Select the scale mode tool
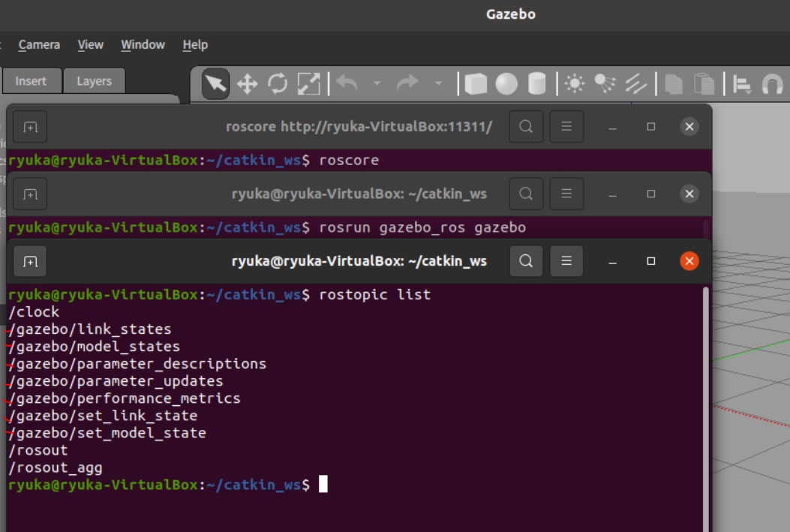790x532 pixels. [309, 83]
